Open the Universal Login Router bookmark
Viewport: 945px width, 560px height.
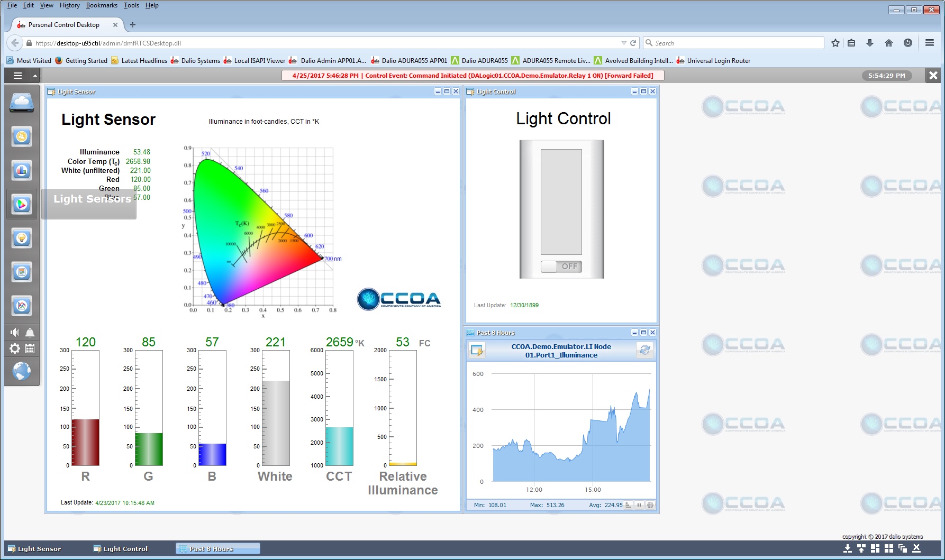tap(713, 61)
